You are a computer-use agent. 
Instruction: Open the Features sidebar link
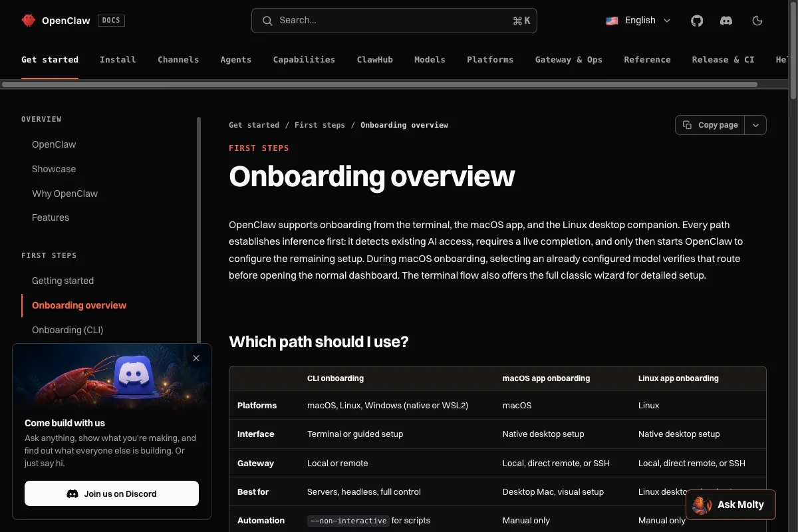tap(51, 217)
